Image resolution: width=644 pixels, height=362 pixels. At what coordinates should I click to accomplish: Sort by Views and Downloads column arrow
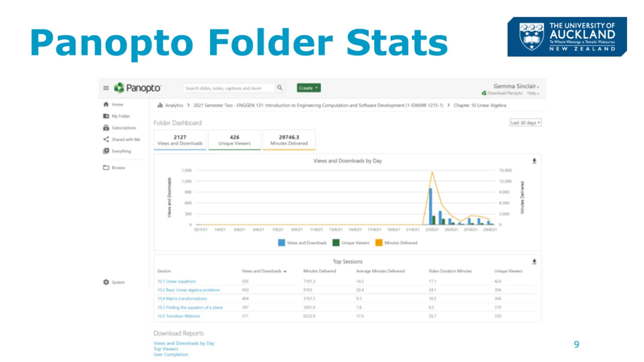click(285, 271)
